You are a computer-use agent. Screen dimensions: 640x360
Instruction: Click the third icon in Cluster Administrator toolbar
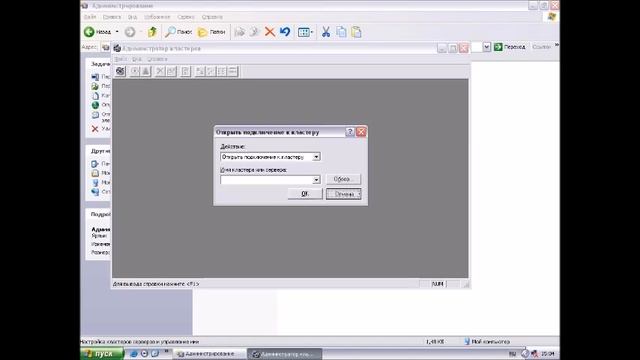[146, 71]
